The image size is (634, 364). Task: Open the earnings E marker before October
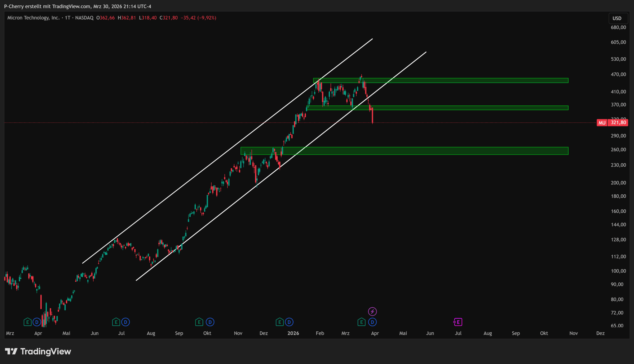pos(199,322)
